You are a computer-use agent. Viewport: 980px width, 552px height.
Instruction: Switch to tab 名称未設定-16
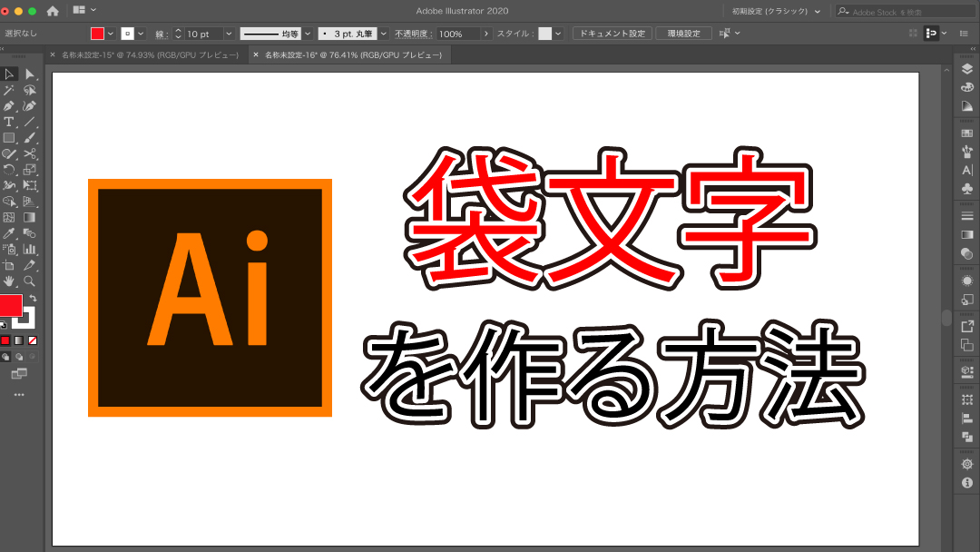[x=353, y=55]
